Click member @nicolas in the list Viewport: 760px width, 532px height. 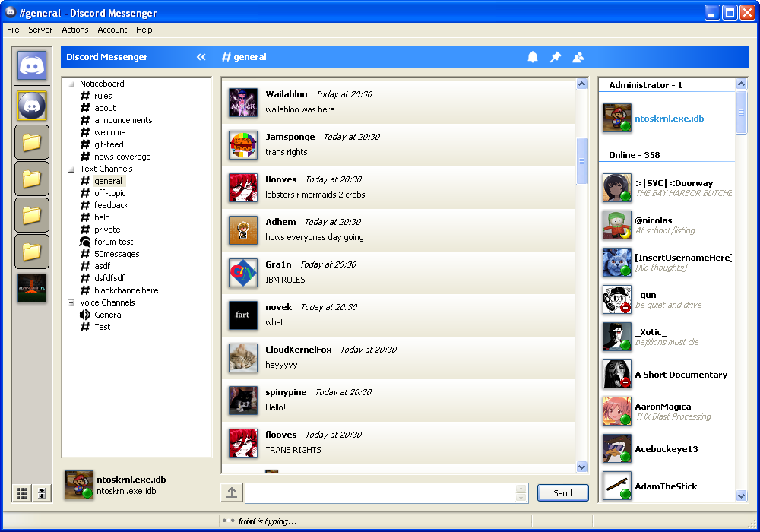668,225
